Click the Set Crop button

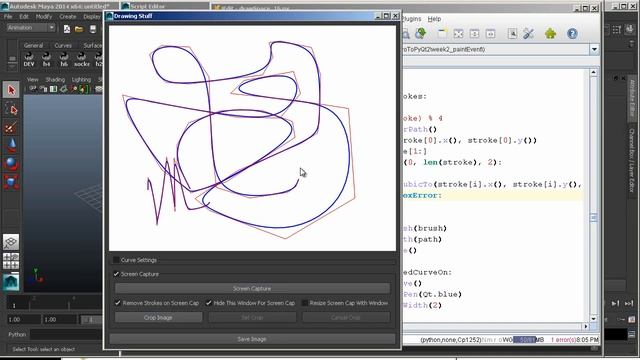(x=252, y=318)
